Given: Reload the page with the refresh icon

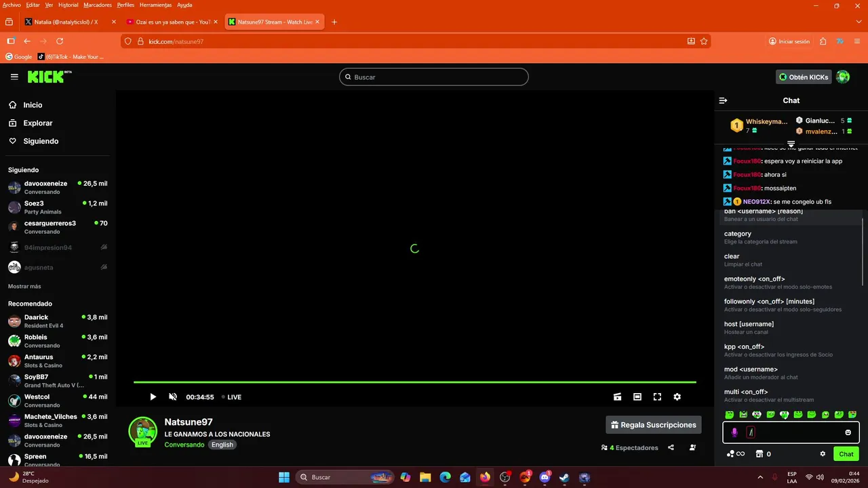Looking at the screenshot, I should pos(60,41).
